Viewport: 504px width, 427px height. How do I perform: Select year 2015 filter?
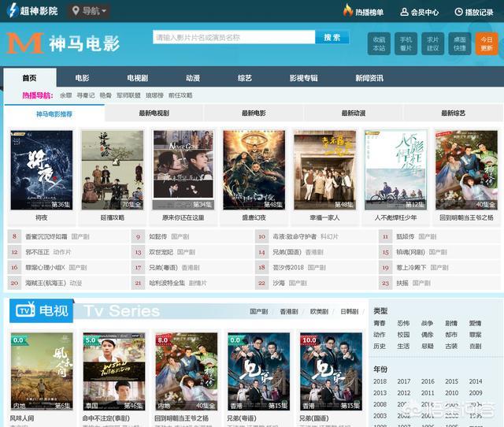(451, 381)
